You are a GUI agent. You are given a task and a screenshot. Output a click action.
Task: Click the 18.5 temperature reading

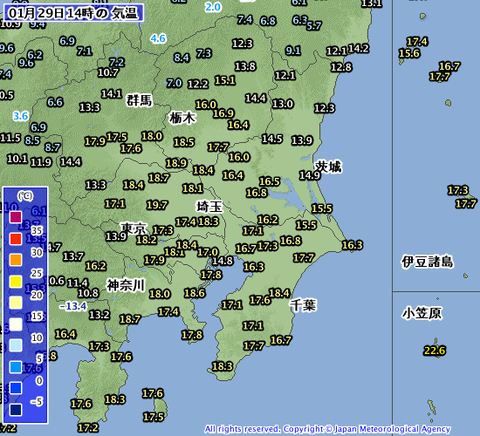[184, 142]
